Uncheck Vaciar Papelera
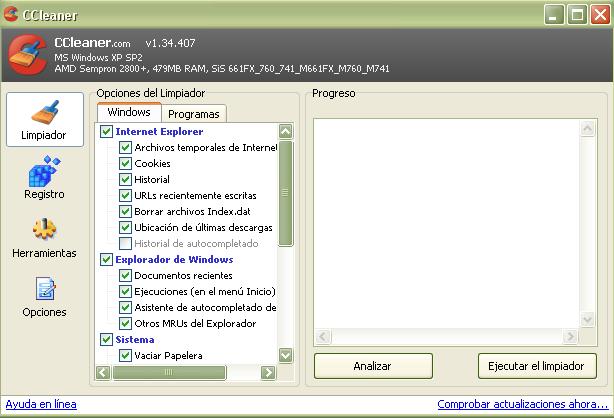 [125, 355]
